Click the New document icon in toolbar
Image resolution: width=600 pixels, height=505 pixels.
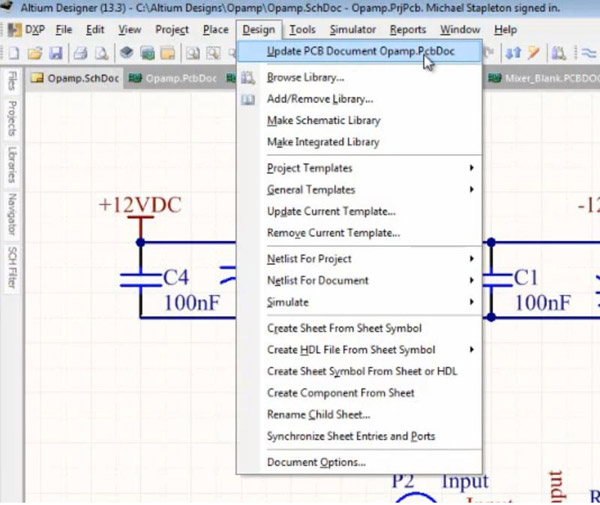click(x=13, y=53)
